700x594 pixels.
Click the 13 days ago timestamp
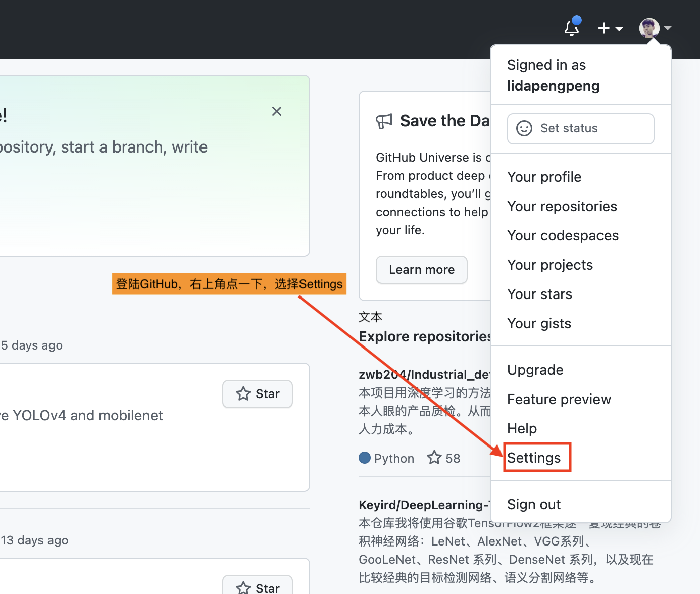click(34, 540)
